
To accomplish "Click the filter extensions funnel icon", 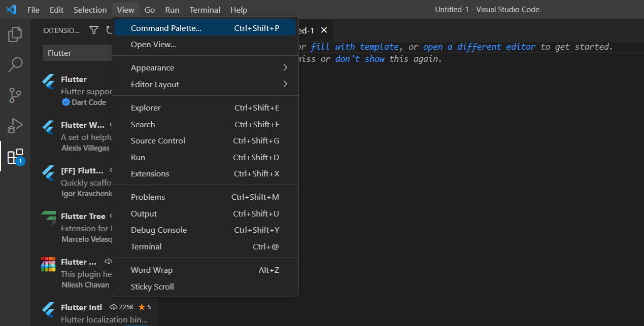I will pos(94,30).
